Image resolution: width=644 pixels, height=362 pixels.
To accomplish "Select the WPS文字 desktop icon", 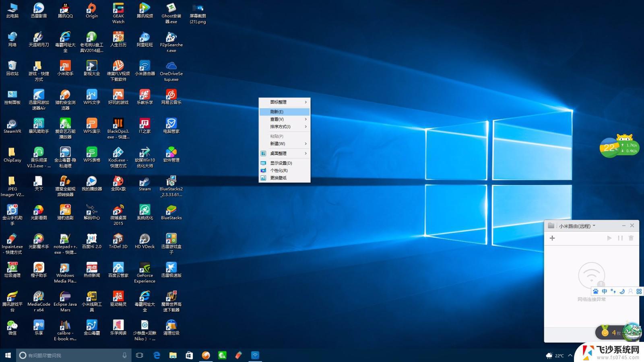I will tap(92, 97).
